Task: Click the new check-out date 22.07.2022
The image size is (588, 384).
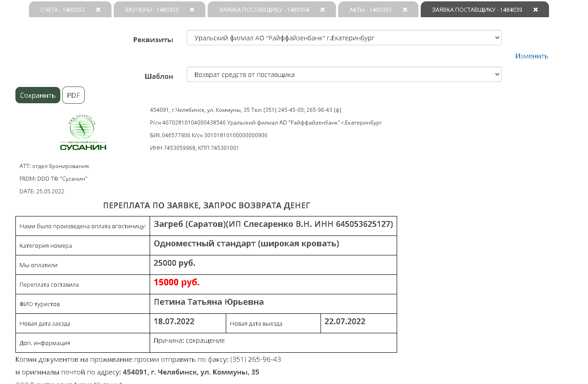Action: pos(345,322)
